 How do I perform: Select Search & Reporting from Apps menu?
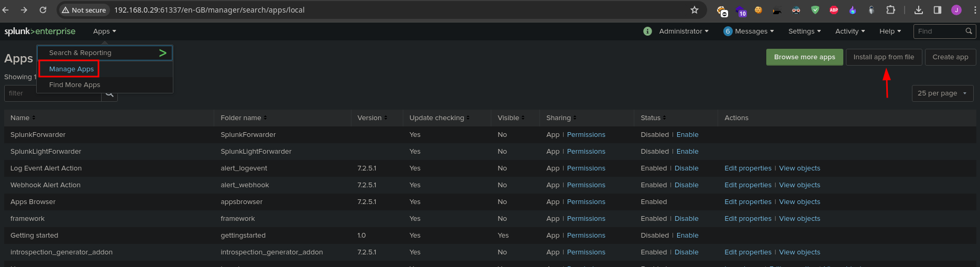coord(105,53)
